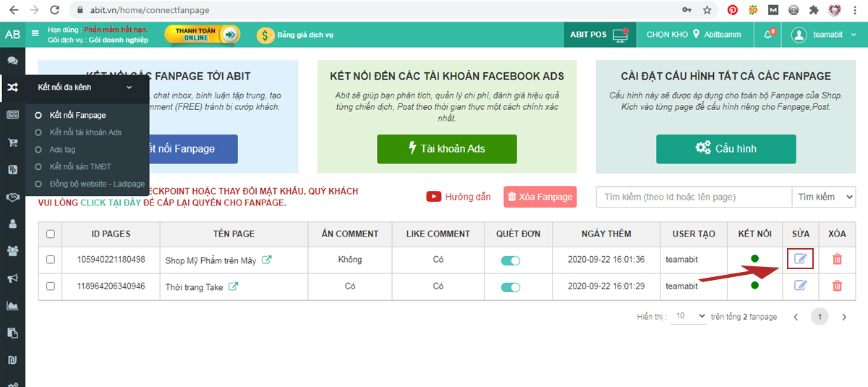
Task: Open Chrome menu three dots
Action: (855, 10)
